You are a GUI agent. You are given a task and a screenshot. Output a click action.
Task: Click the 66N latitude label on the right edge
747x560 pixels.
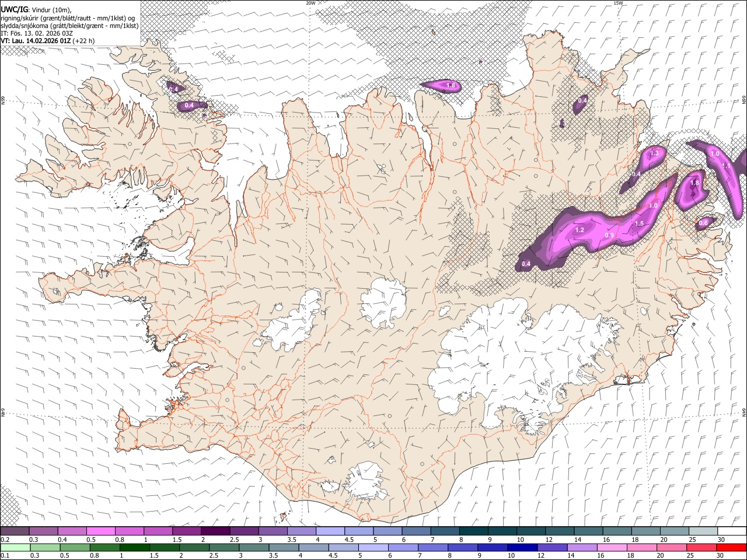click(744, 101)
